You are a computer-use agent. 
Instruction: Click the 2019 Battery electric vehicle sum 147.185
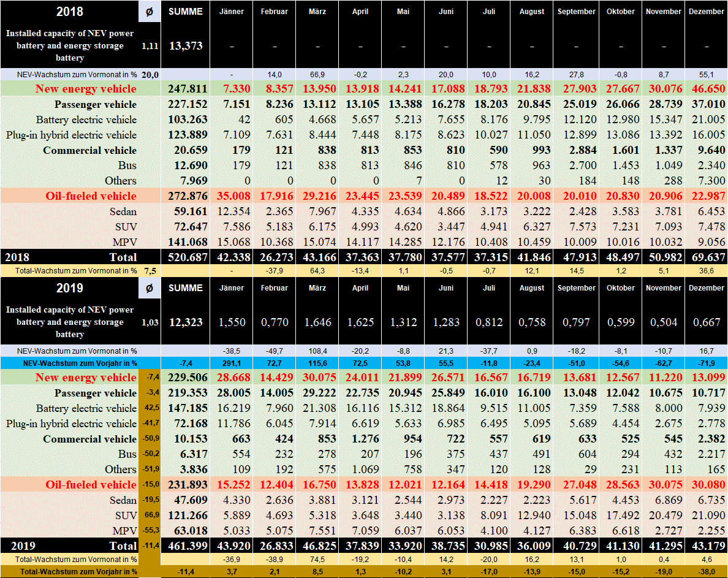185,408
